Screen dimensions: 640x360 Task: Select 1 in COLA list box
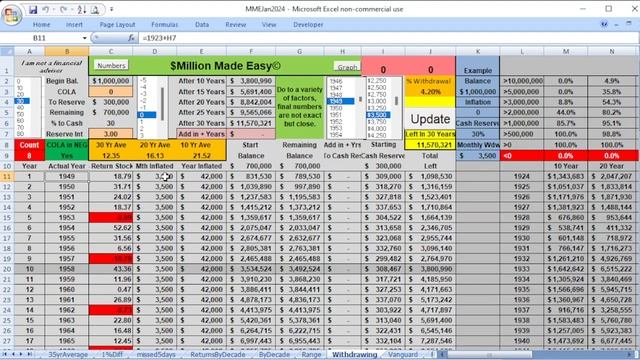pos(146,122)
